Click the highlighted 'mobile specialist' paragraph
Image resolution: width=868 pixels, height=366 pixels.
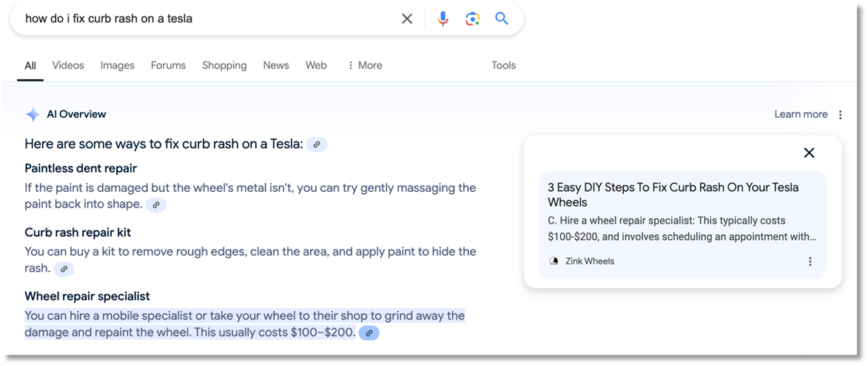click(245, 325)
